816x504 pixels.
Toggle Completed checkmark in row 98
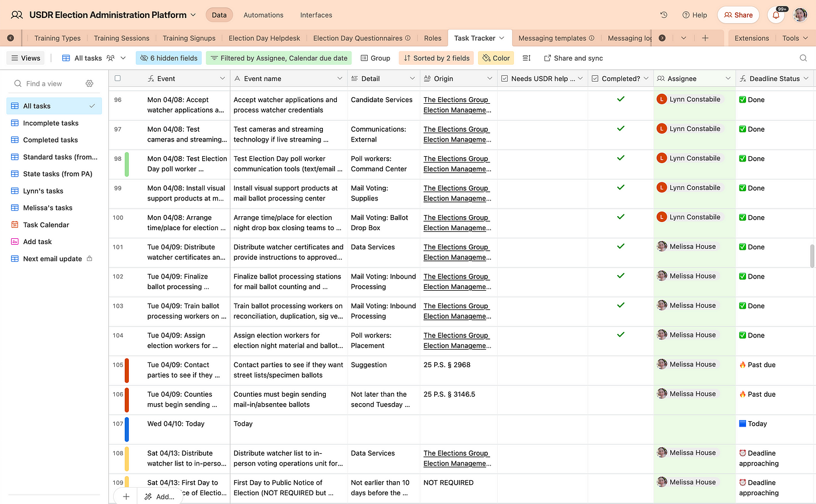(621, 158)
